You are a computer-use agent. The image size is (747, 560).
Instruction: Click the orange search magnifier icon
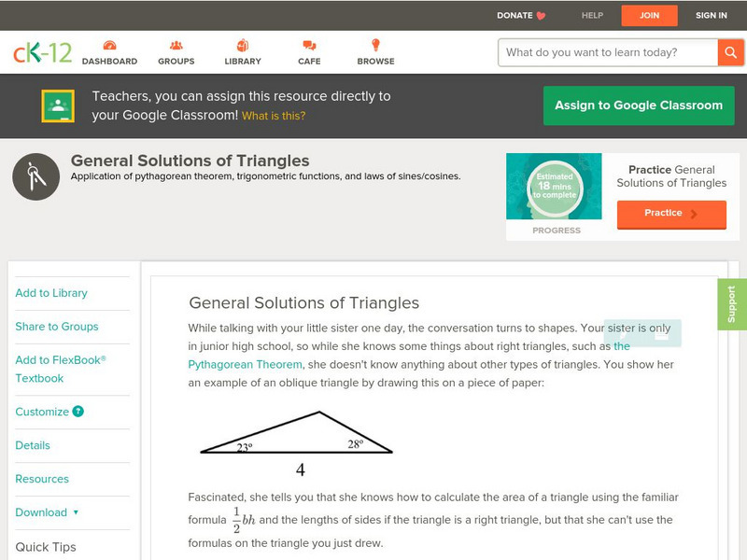[x=730, y=53]
